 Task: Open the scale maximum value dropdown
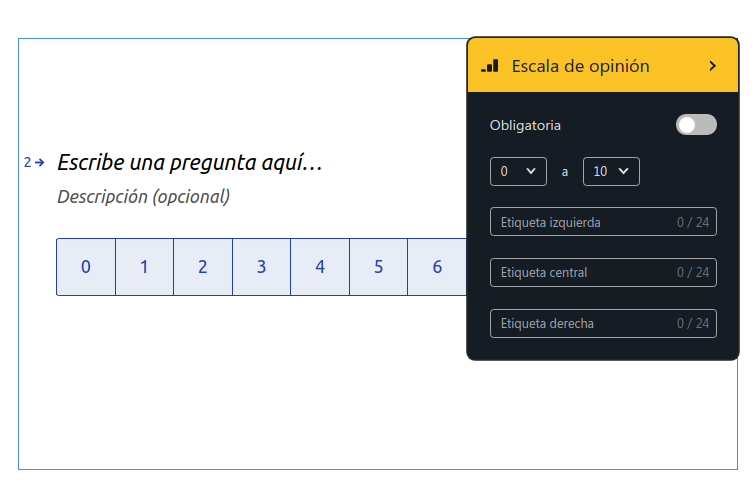pyautogui.click(x=611, y=171)
